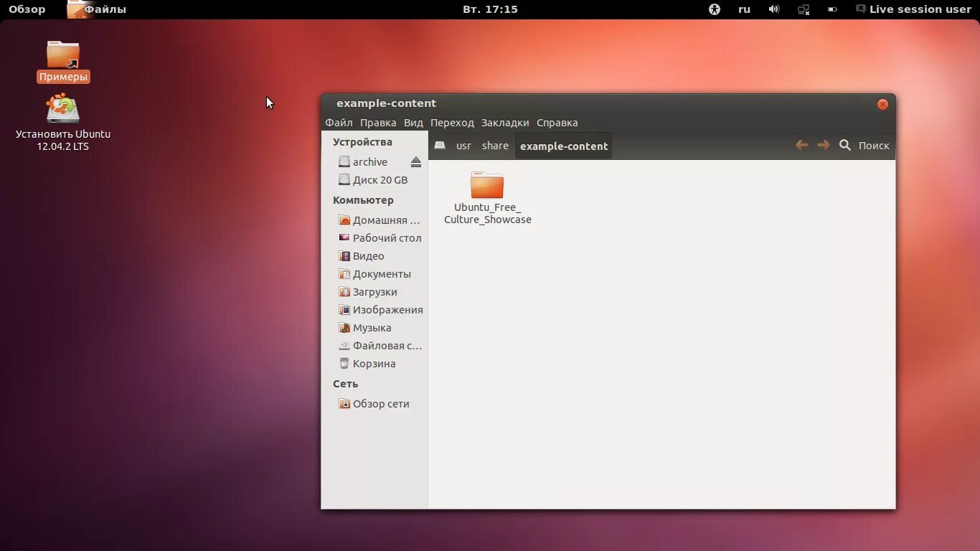Click the Видео folder icon

pos(344,256)
